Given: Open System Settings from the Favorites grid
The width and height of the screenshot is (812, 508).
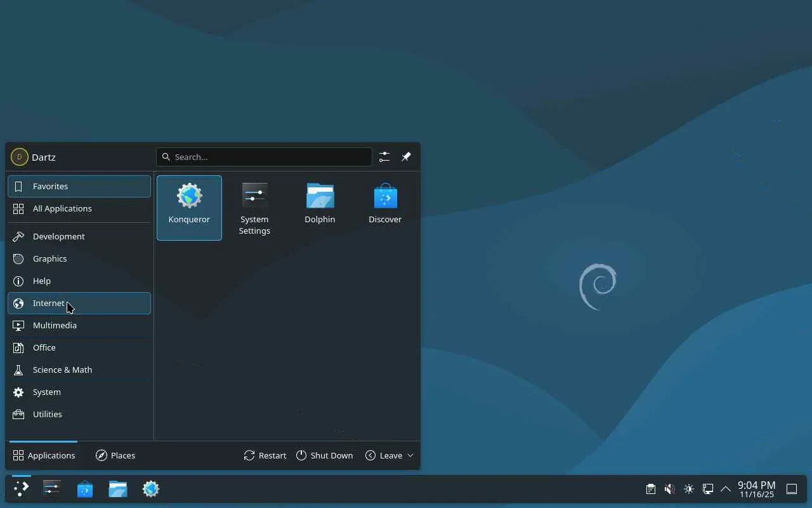Looking at the screenshot, I should (x=254, y=208).
